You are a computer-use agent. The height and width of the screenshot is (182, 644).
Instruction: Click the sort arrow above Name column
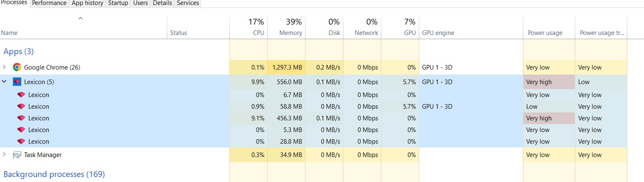click(81, 18)
